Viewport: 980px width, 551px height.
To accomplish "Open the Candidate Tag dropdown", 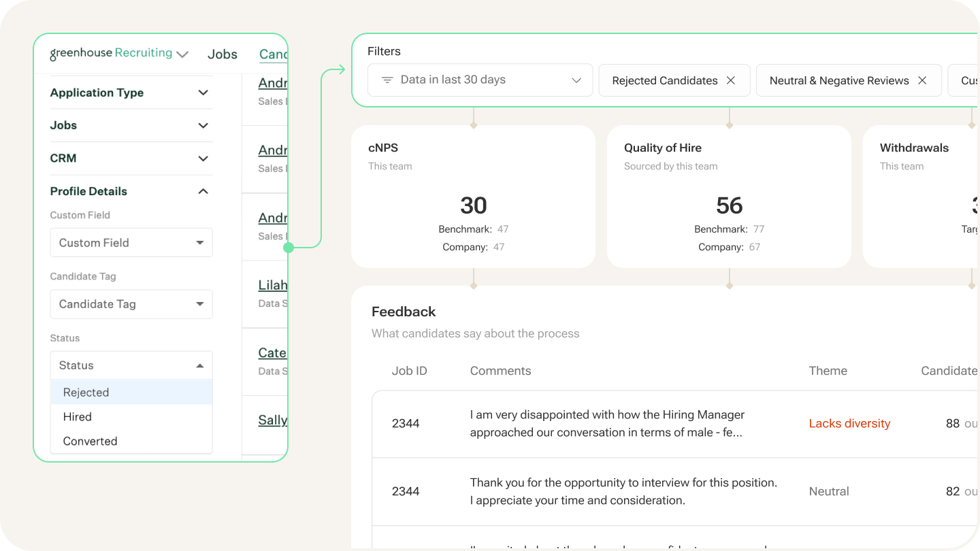I will point(131,304).
